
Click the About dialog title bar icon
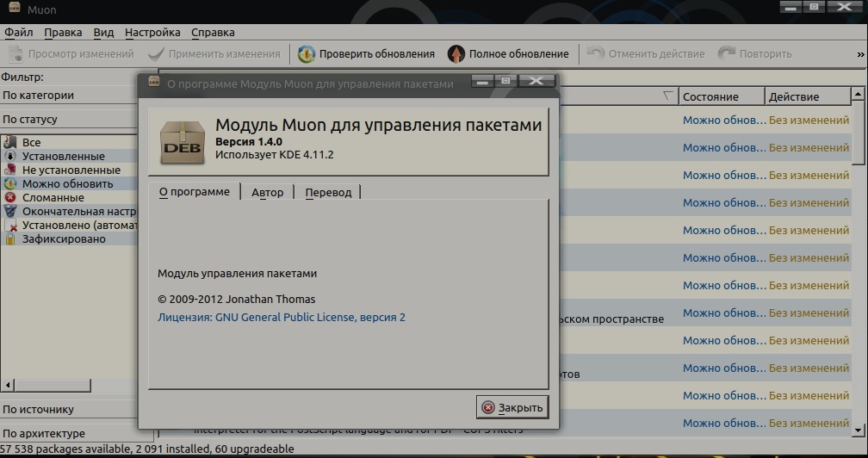(153, 83)
